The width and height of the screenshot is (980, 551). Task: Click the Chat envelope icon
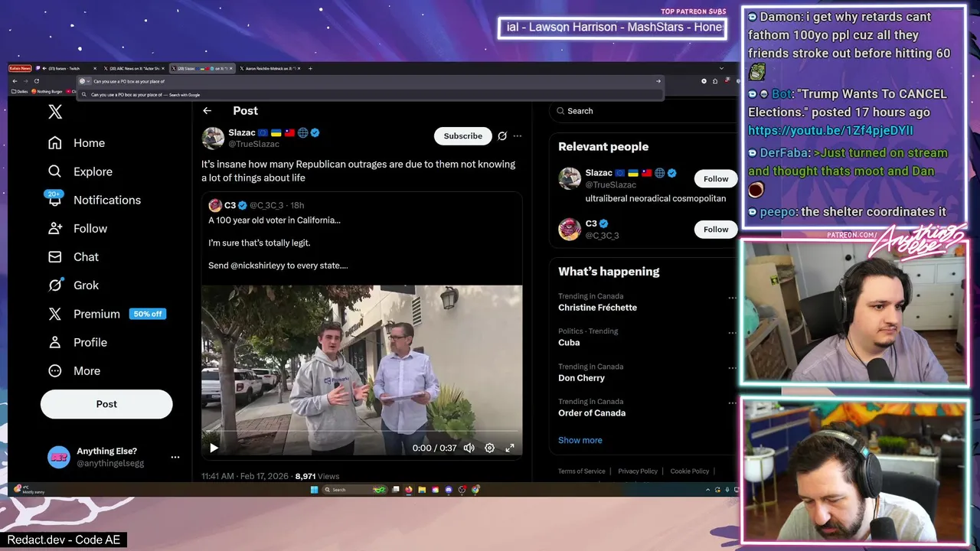click(55, 257)
